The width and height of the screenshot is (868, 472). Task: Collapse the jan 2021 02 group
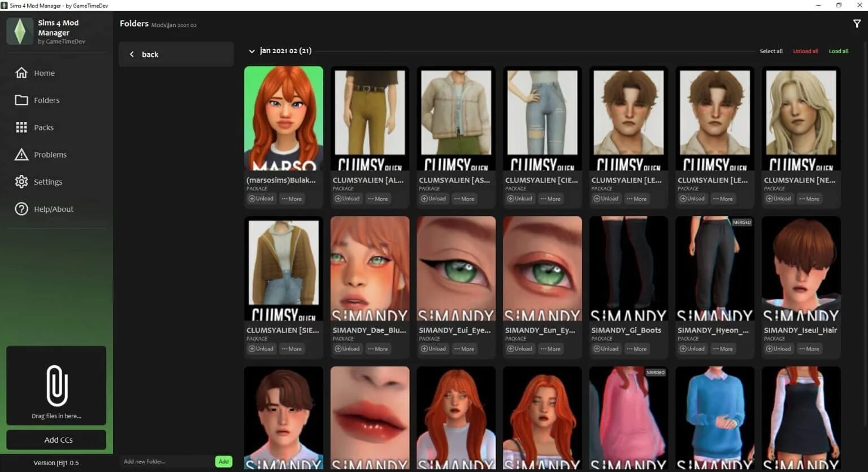coord(251,51)
